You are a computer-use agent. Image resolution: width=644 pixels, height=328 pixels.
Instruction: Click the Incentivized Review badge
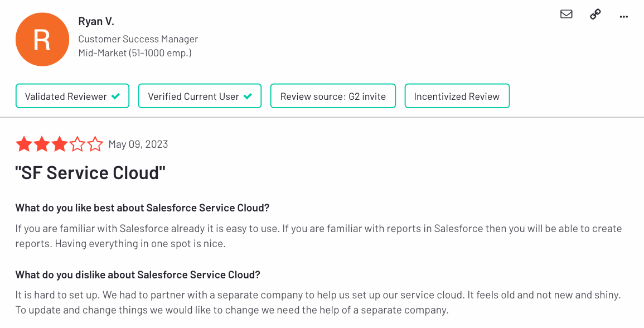[457, 96]
